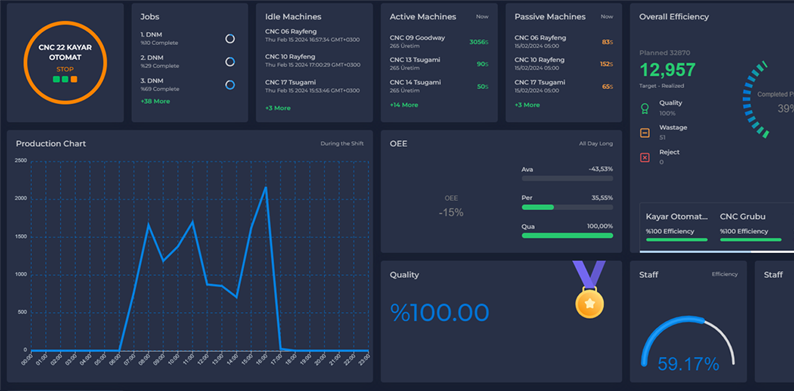Show +14 More active machines
The width and height of the screenshot is (794, 391).
404,105
